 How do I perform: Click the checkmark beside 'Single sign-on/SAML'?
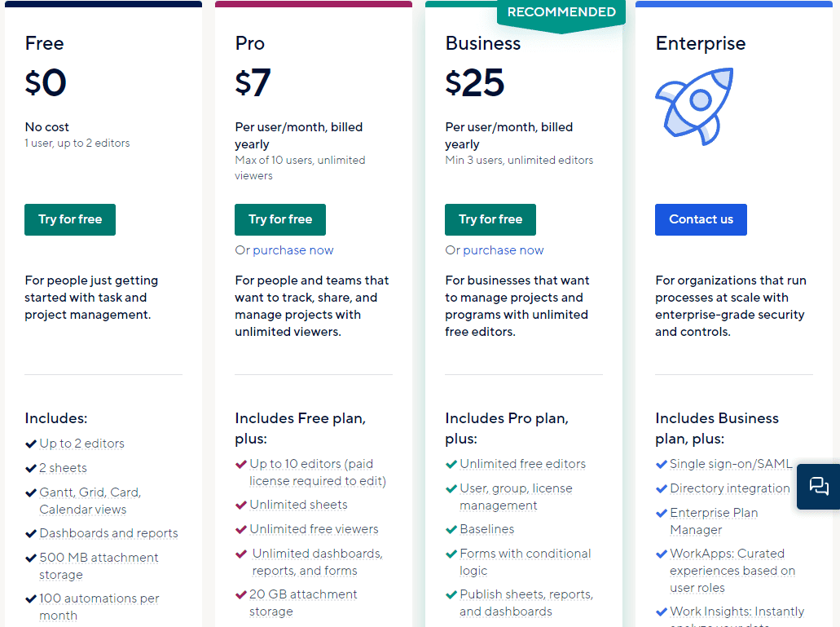tap(661, 465)
